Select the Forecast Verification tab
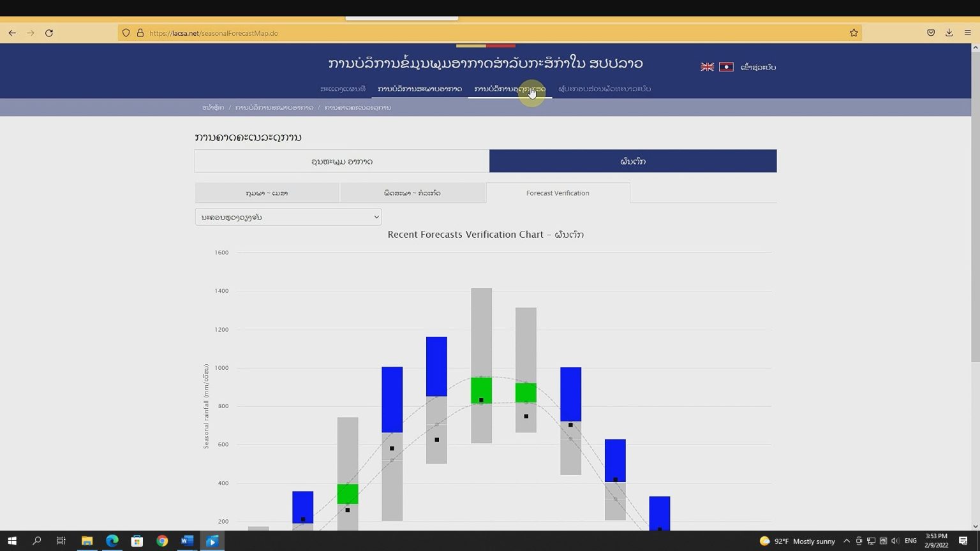Image resolution: width=980 pixels, height=551 pixels. click(558, 193)
